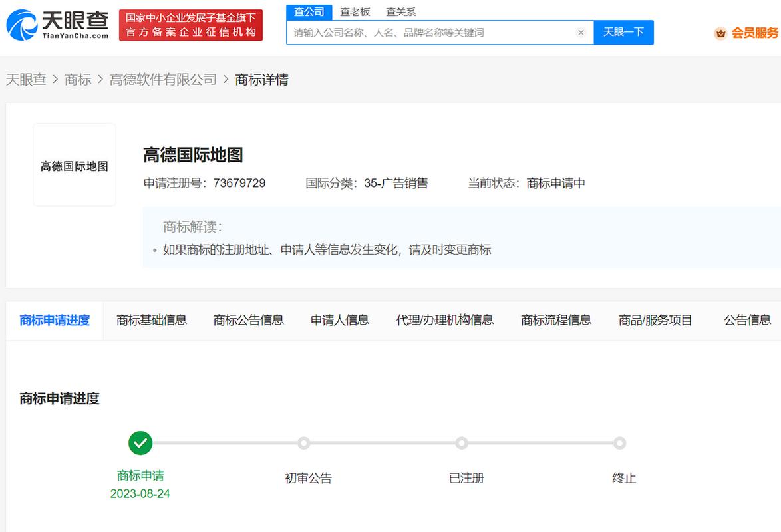Go to 天眼查 breadcrumb home

[26, 80]
